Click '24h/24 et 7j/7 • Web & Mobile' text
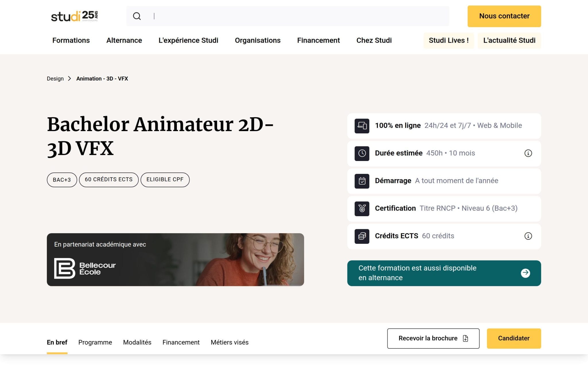Image resolution: width=588 pixels, height=368 pixels. (x=473, y=126)
